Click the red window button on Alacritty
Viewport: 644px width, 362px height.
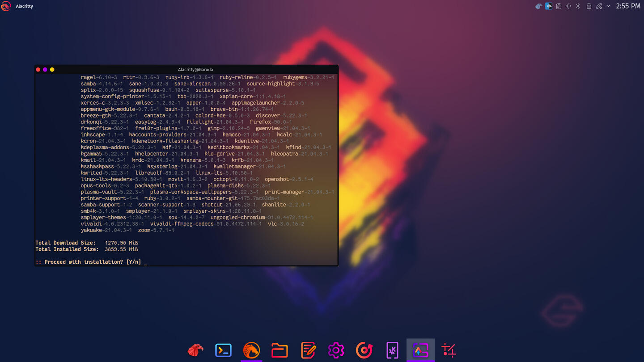38,70
